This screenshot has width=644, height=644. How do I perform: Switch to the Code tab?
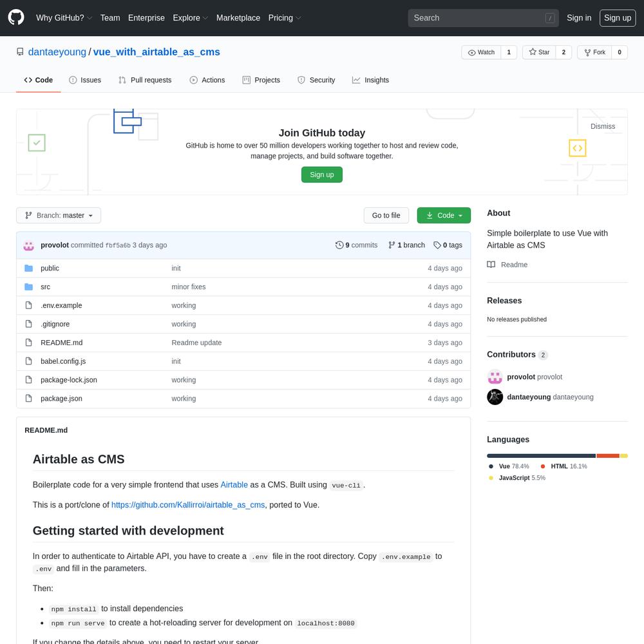coord(39,80)
